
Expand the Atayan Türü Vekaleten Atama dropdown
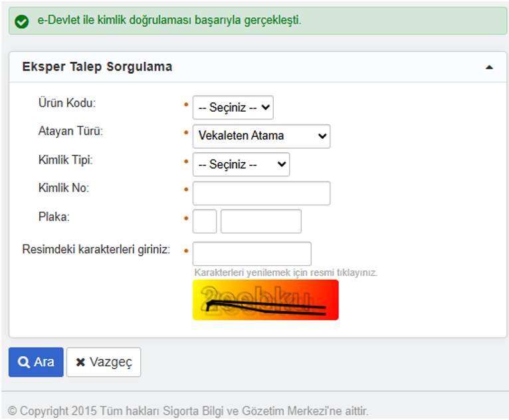point(261,136)
